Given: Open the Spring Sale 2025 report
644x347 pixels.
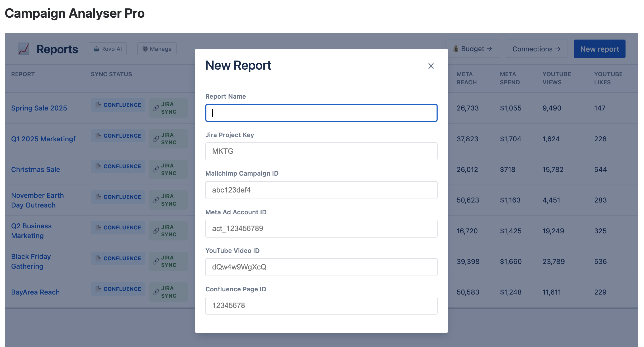Looking at the screenshot, I should (x=39, y=108).
